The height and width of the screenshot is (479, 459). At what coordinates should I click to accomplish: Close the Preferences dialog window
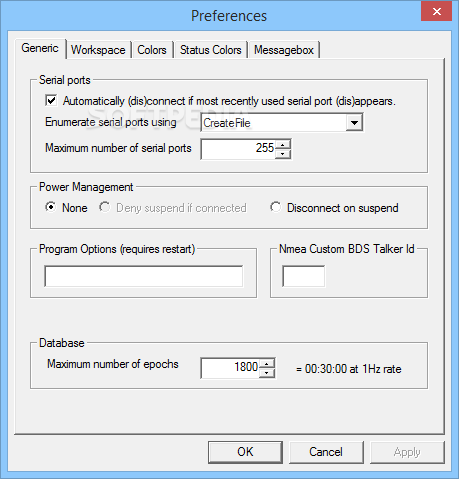point(436,12)
